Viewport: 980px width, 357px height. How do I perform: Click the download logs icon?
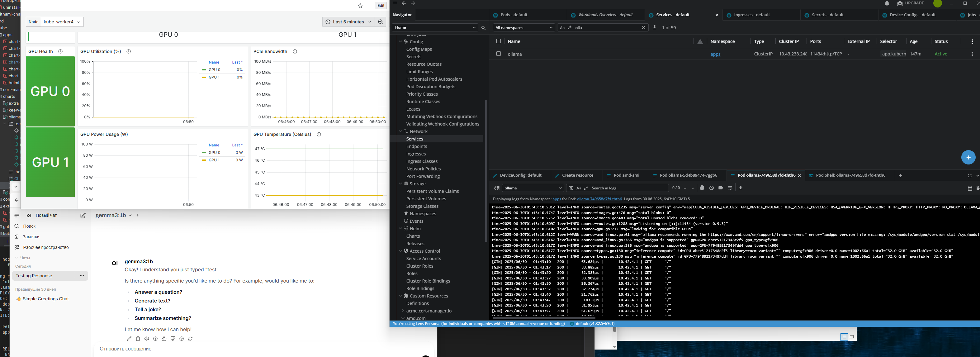(x=740, y=188)
